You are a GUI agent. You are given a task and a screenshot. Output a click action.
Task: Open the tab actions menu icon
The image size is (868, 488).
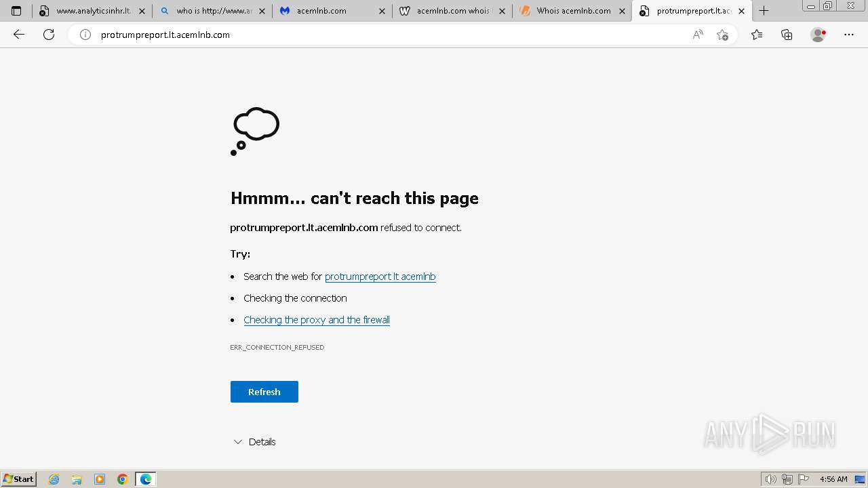pos(16,11)
